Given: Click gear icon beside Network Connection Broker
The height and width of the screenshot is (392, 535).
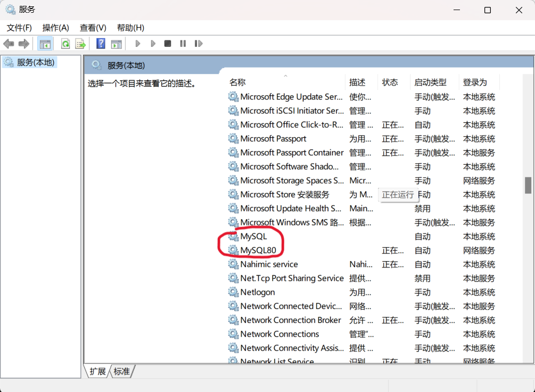Looking at the screenshot, I should click(x=233, y=320).
